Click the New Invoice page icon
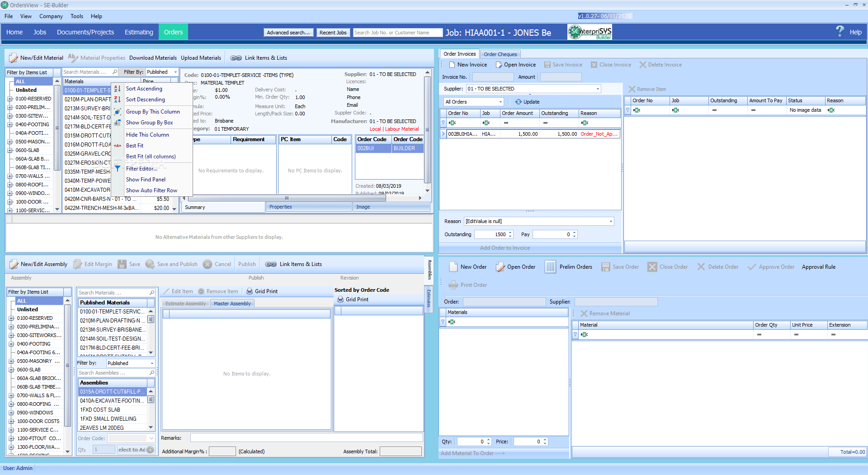 click(452, 65)
